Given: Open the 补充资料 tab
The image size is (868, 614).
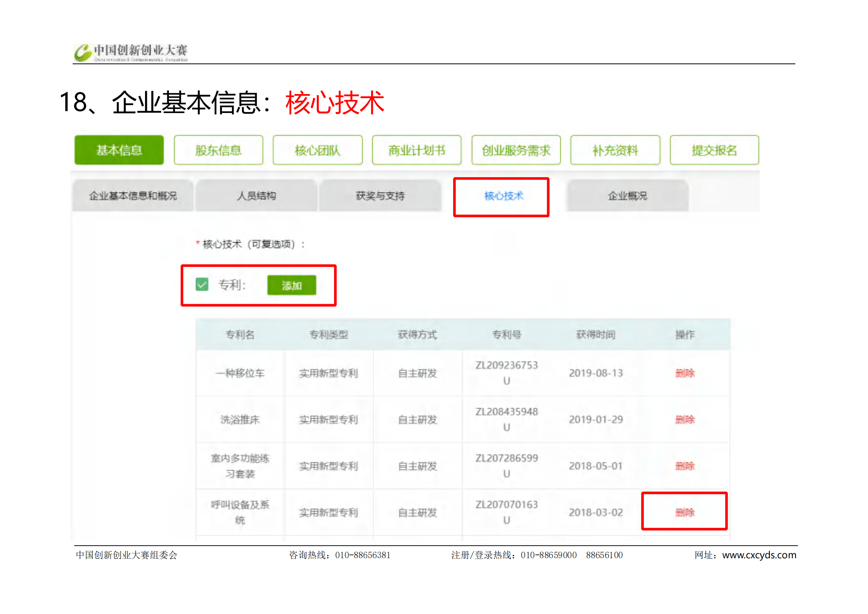Looking at the screenshot, I should (615, 150).
